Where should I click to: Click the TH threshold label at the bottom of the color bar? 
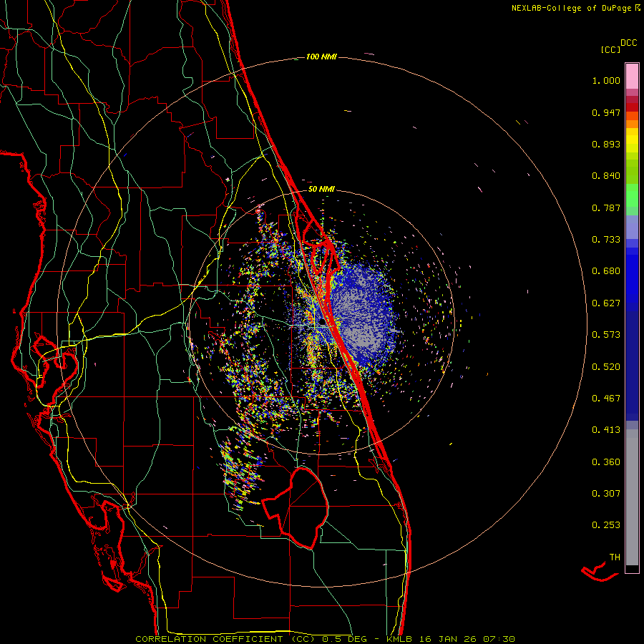[x=615, y=557]
